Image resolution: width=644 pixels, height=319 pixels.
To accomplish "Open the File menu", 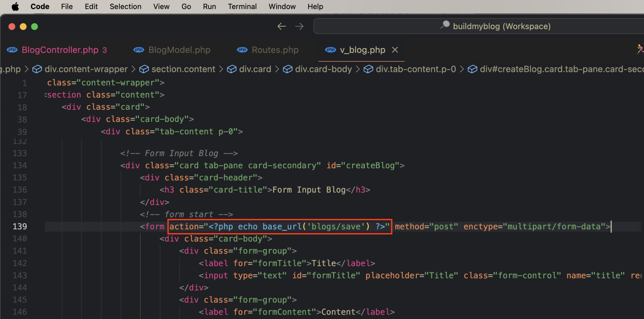I will click(x=67, y=7).
